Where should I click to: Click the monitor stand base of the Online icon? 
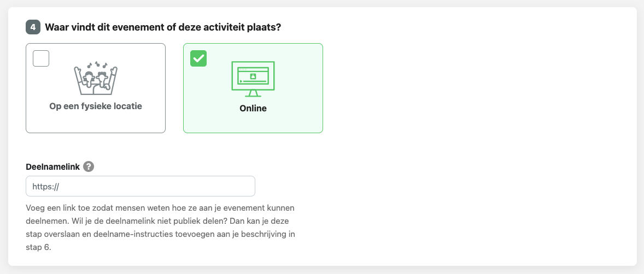(253, 94)
